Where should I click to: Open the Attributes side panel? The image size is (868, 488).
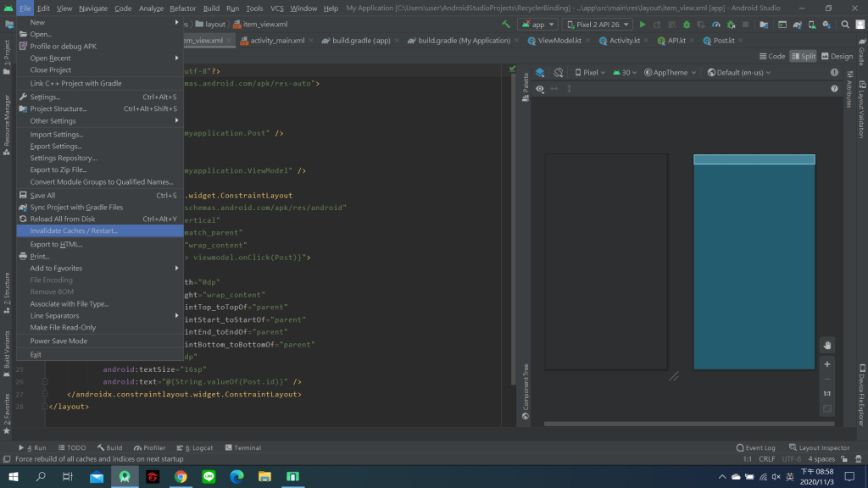[x=849, y=90]
